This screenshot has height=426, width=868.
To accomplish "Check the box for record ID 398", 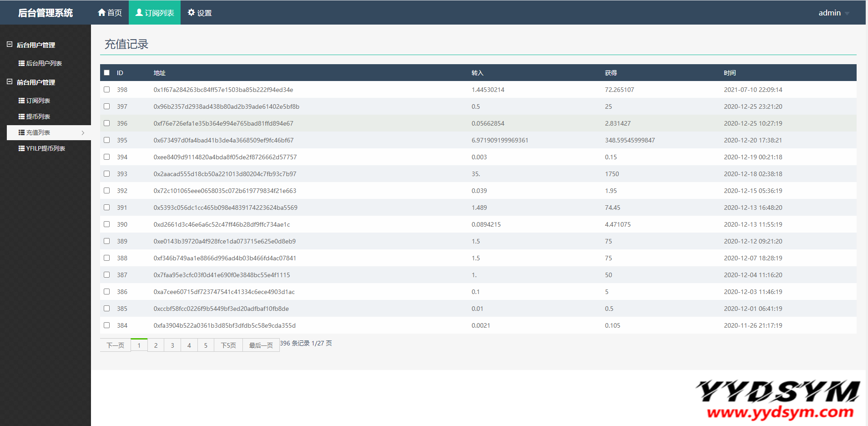I will (x=107, y=90).
